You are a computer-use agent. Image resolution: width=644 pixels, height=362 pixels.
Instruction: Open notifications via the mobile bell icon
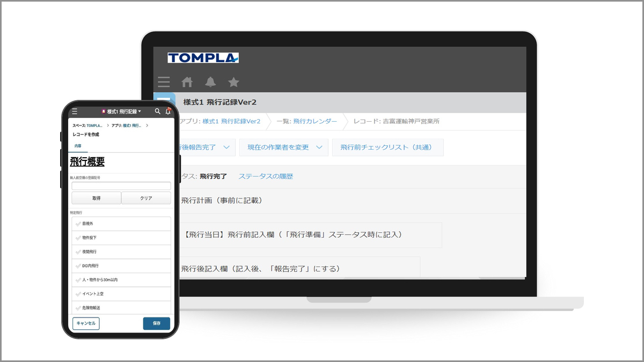[x=167, y=112]
